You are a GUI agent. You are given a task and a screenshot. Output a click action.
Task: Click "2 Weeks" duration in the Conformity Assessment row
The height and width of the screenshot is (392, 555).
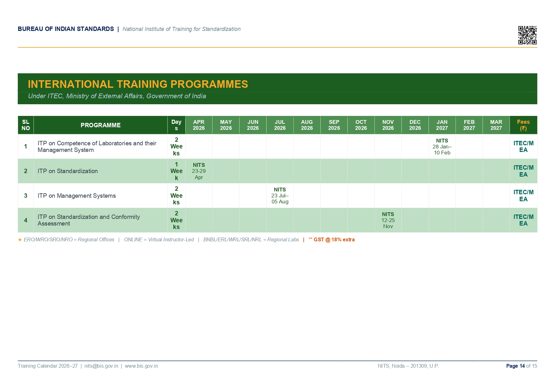click(x=176, y=220)
